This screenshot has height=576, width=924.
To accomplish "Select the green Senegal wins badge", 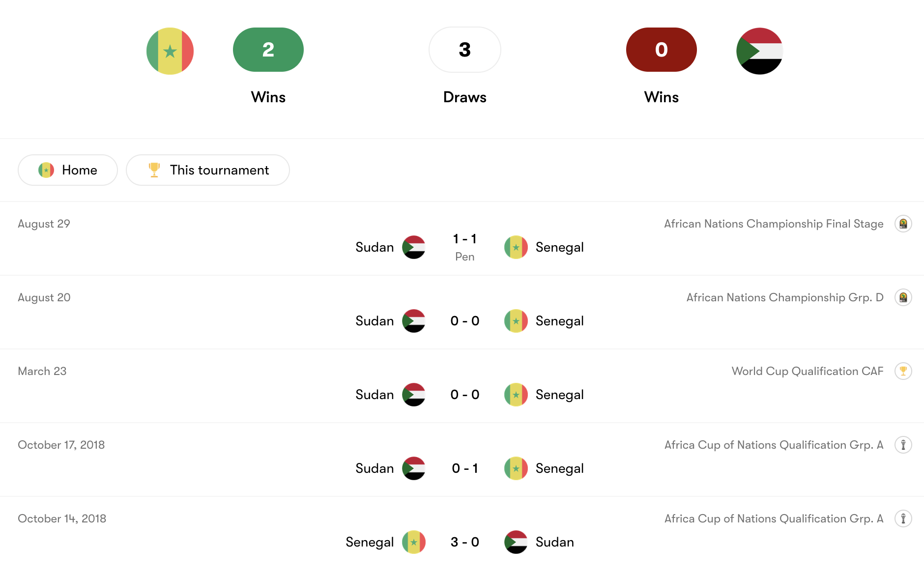I will coord(268,50).
